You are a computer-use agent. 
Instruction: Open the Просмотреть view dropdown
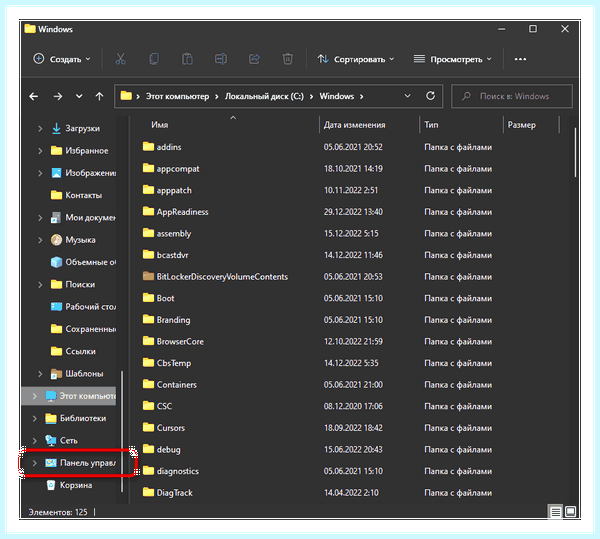[453, 59]
